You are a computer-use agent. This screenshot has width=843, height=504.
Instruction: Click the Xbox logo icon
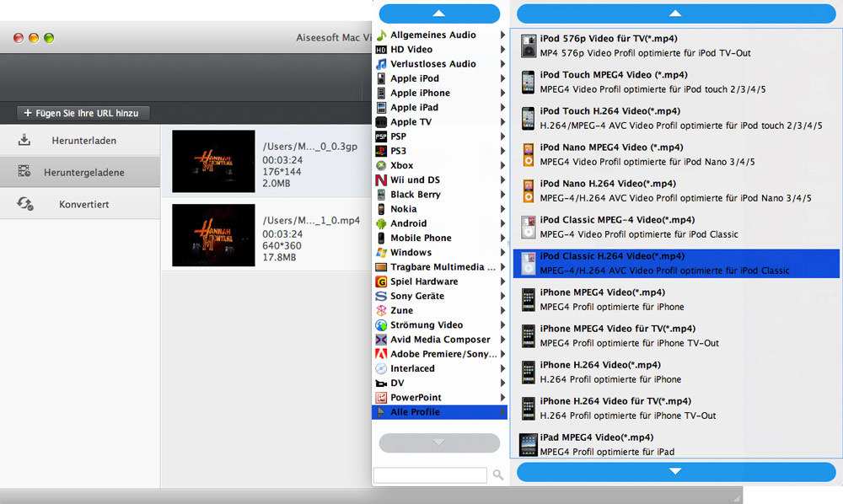[381, 165]
